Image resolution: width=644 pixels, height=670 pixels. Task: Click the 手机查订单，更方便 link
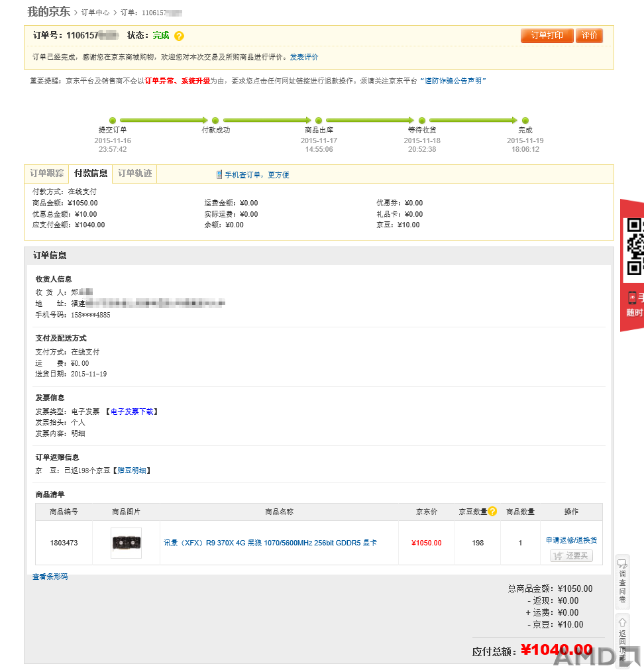click(x=256, y=175)
